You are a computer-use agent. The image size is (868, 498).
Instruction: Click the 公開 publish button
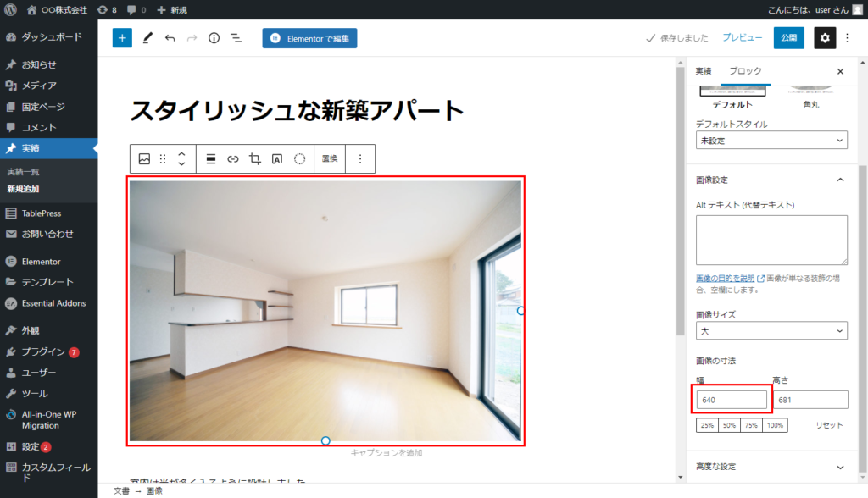tap(788, 38)
